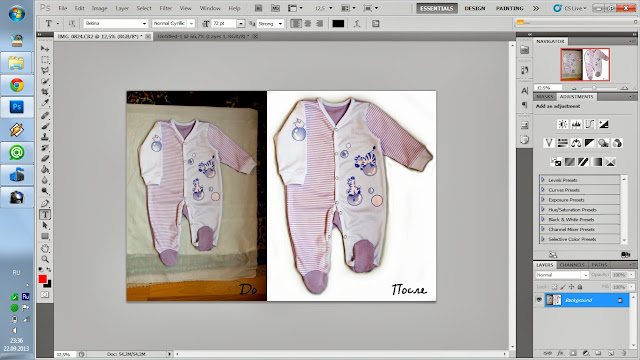Add a Vibrance adjustment
The image size is (640, 360).
tap(549, 143)
